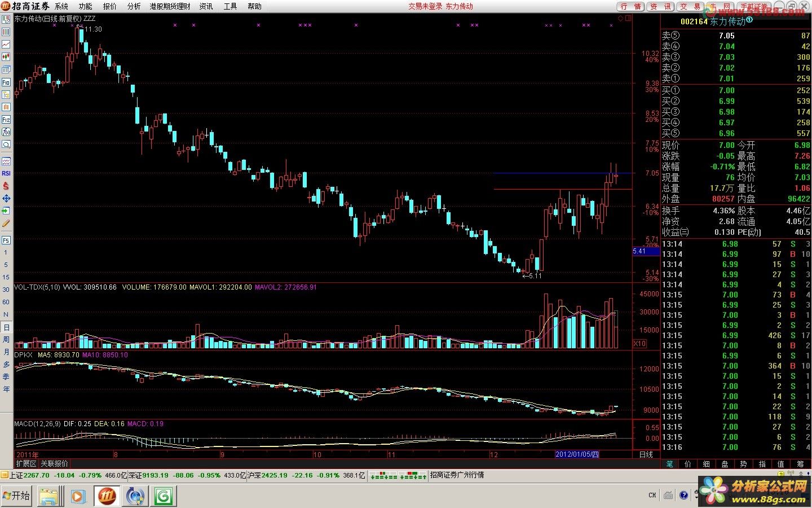This screenshot has width=812, height=508.
Task: Click the 2012/01/05 date marker
Action: pos(577,454)
